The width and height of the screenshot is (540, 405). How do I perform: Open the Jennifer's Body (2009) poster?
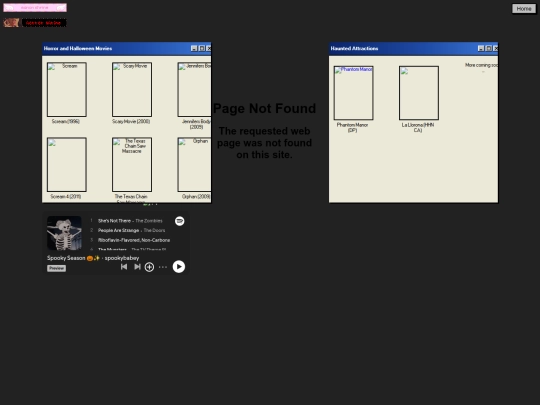[x=195, y=90]
